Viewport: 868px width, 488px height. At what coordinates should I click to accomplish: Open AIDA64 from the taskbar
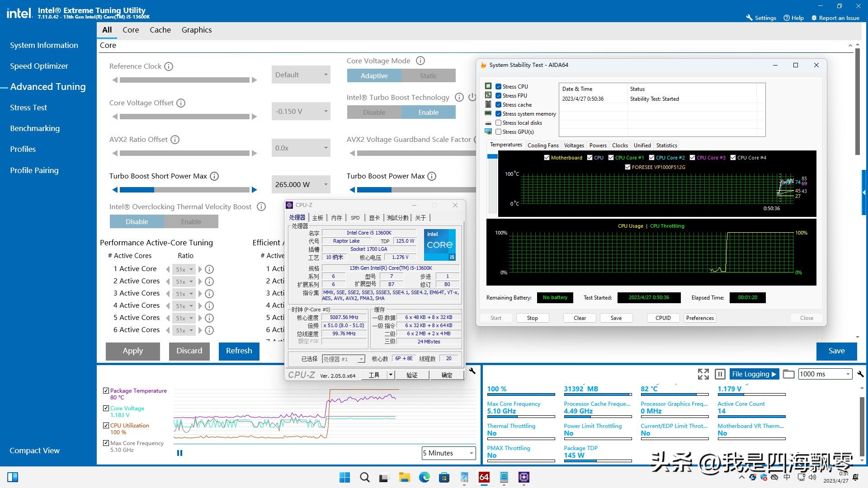coord(484,477)
